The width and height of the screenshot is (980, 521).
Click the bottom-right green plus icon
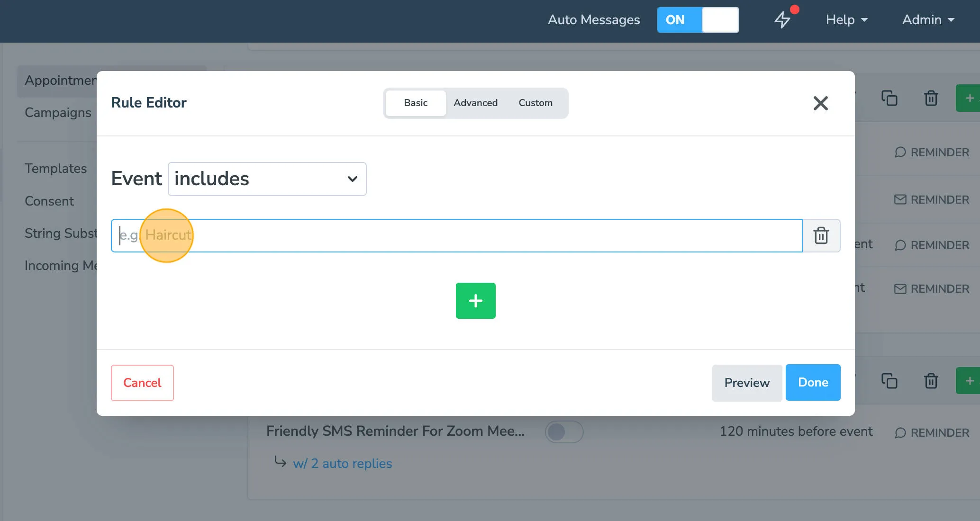click(x=970, y=381)
